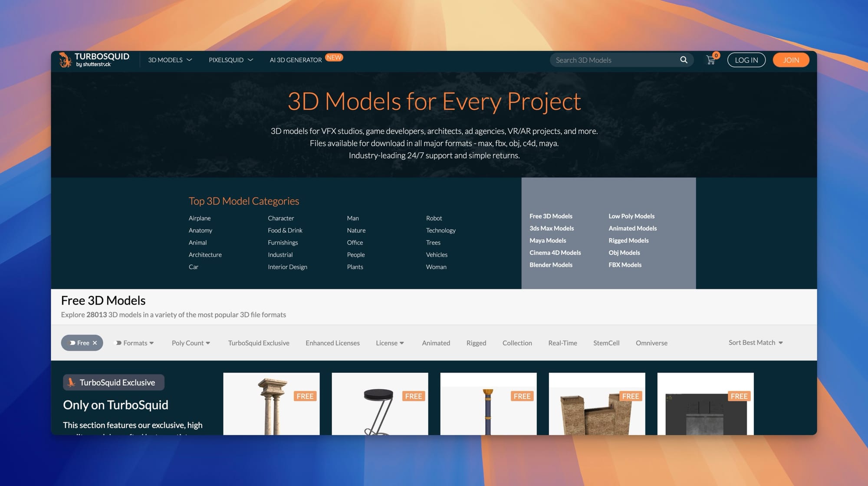Viewport: 868px width, 486px height.
Task: Open the 3D Models nav menu
Action: click(170, 60)
